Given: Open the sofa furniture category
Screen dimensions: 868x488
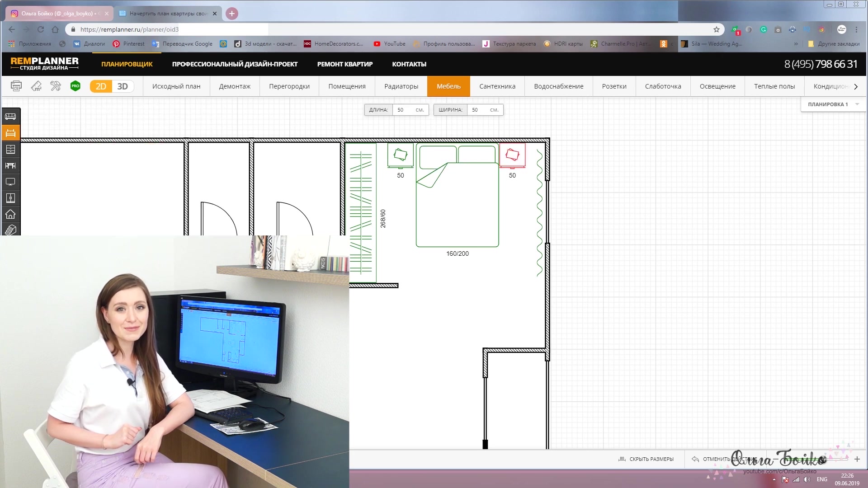Looking at the screenshot, I should pyautogui.click(x=10, y=117).
